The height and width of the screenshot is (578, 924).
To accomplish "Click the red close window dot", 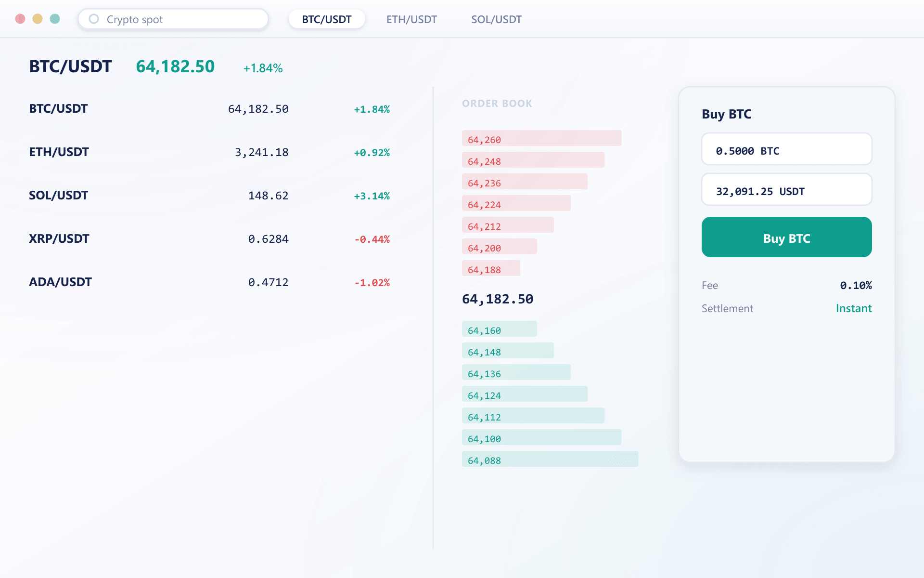I will 20,19.
